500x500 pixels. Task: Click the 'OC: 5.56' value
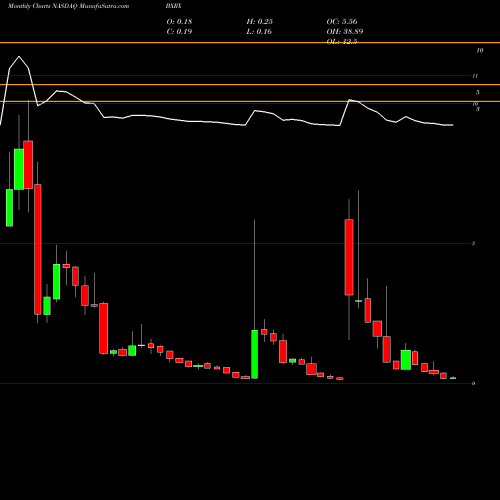[342, 21]
